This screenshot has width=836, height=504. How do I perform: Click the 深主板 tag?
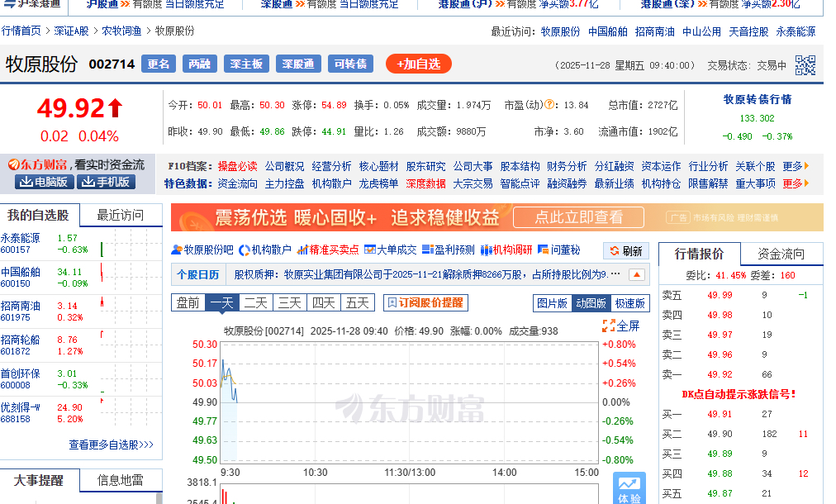246,64
